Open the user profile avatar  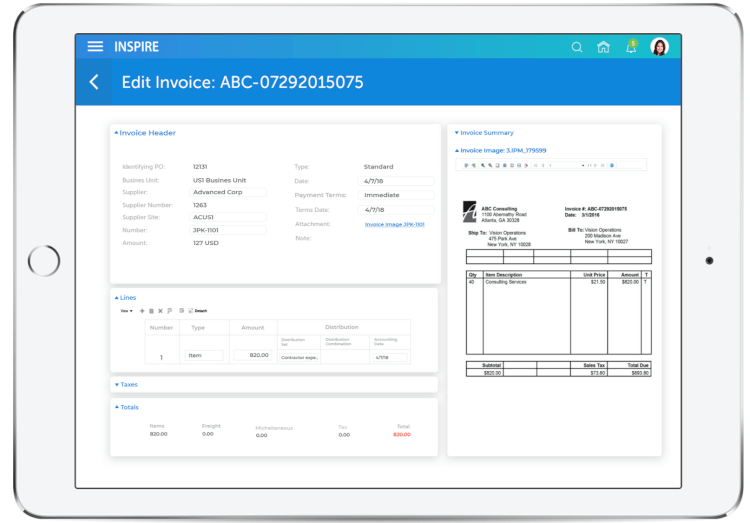tap(659, 47)
